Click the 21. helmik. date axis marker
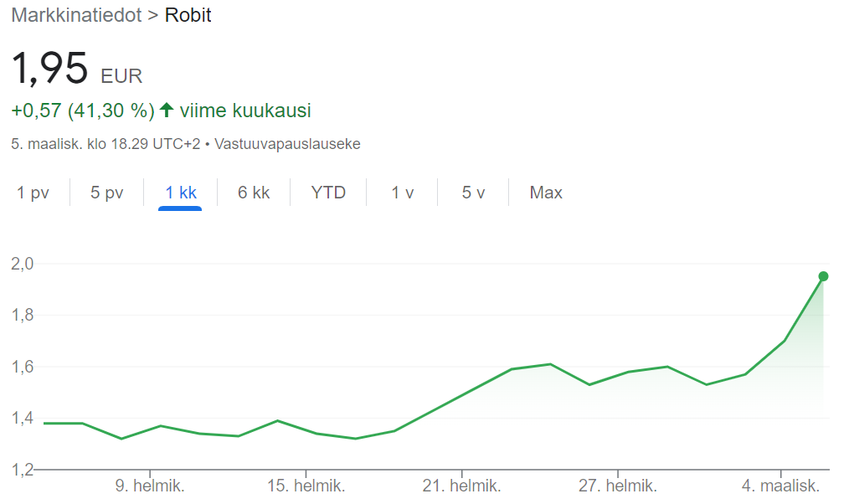The height and width of the screenshot is (504, 849). [x=462, y=486]
